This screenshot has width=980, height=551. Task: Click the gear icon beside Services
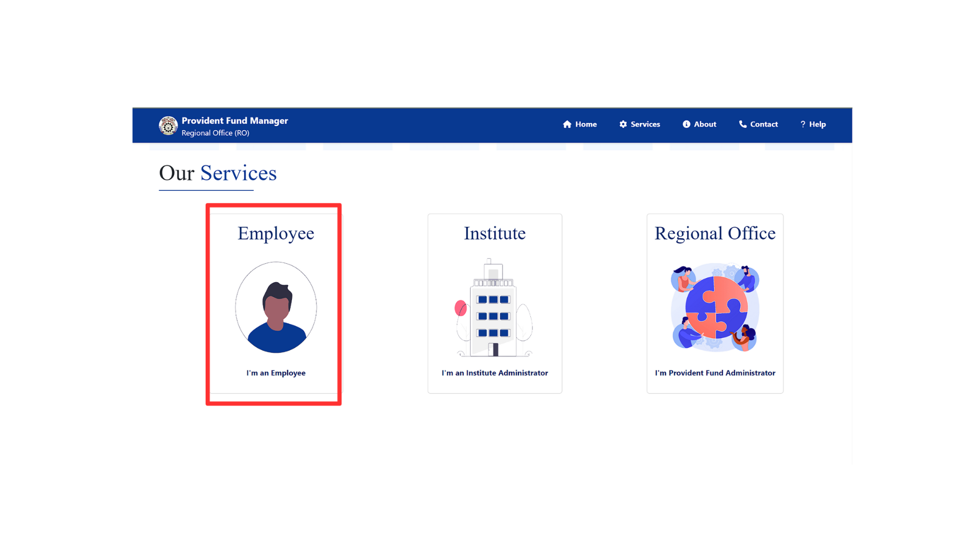pos(623,124)
